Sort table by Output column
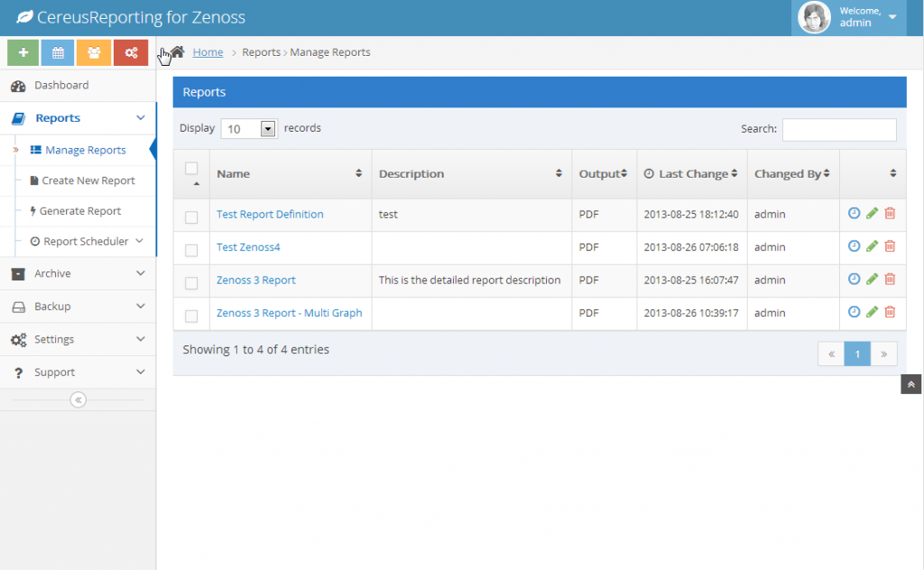This screenshot has height=570, width=924. (604, 174)
